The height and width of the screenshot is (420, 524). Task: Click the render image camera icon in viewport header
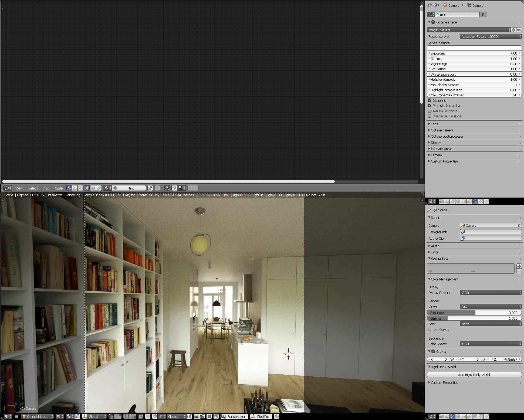tap(196, 416)
